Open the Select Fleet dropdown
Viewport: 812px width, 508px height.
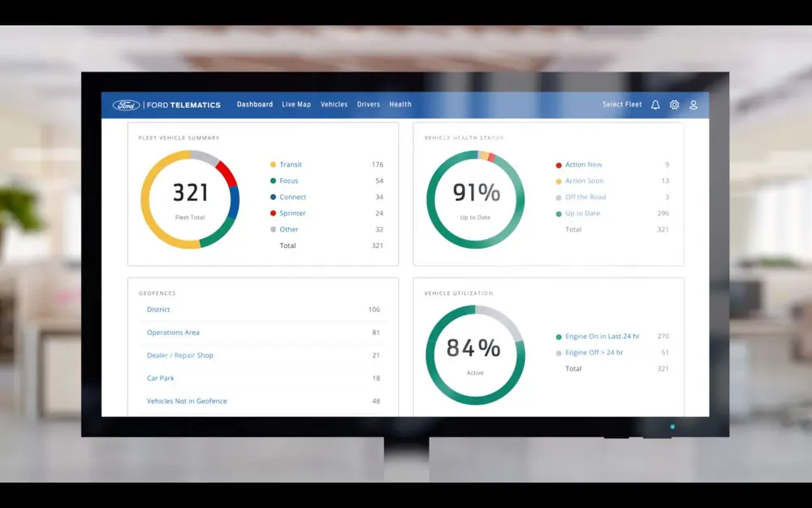pos(622,104)
